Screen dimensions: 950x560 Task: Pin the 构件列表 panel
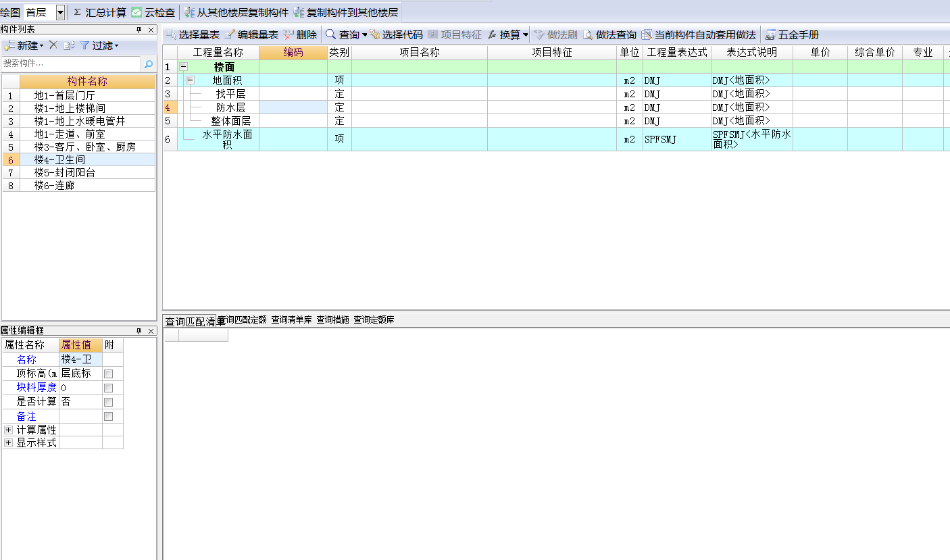click(x=139, y=30)
